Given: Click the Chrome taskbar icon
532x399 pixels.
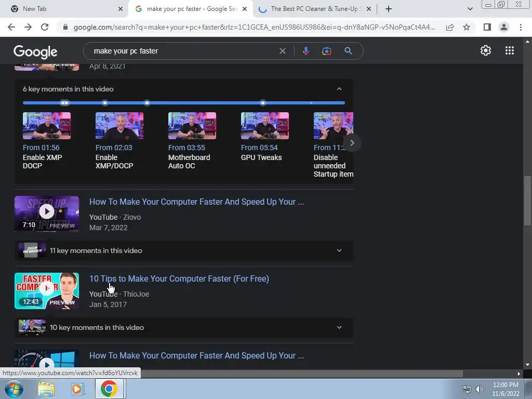Looking at the screenshot, I should (109, 389).
